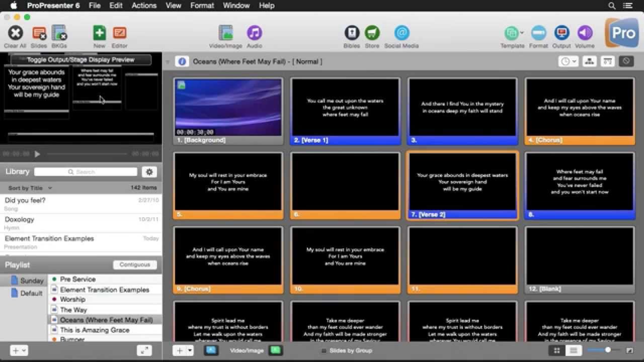Open the File menu

pos(94,6)
